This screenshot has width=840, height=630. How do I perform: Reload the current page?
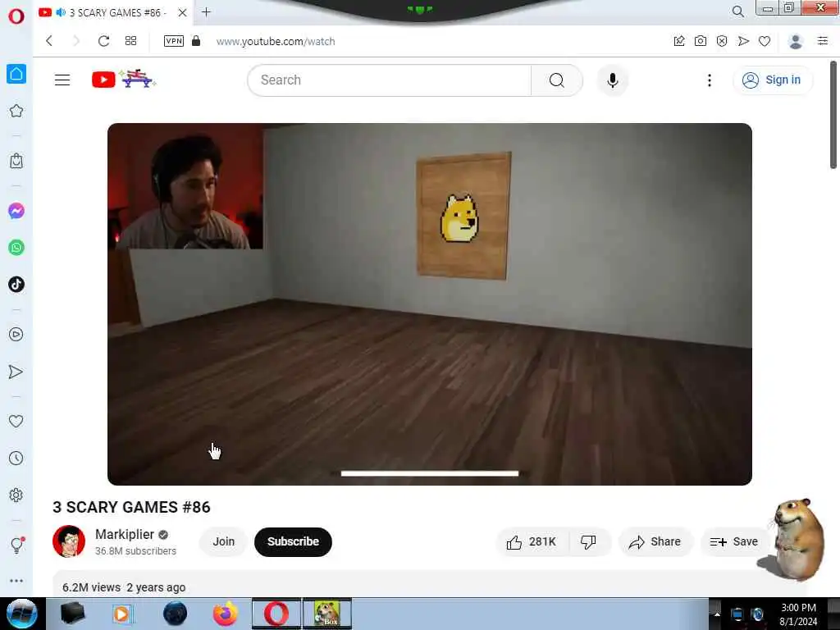pyautogui.click(x=104, y=41)
